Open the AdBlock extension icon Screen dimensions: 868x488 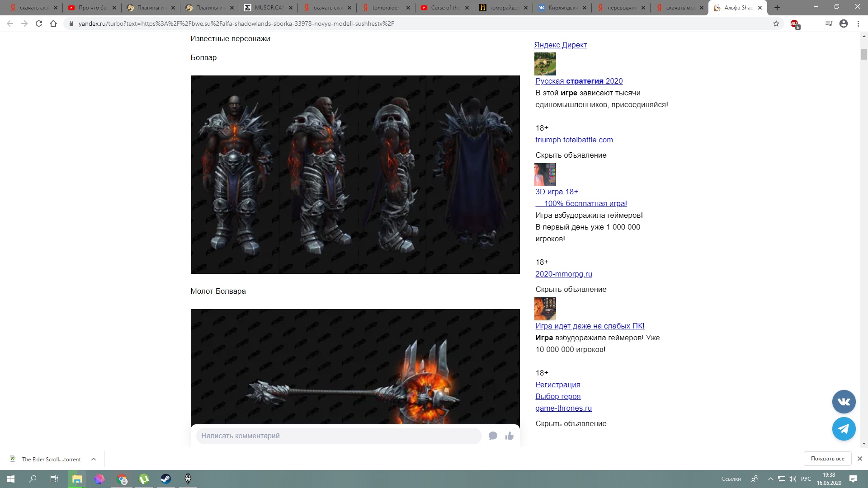(795, 24)
